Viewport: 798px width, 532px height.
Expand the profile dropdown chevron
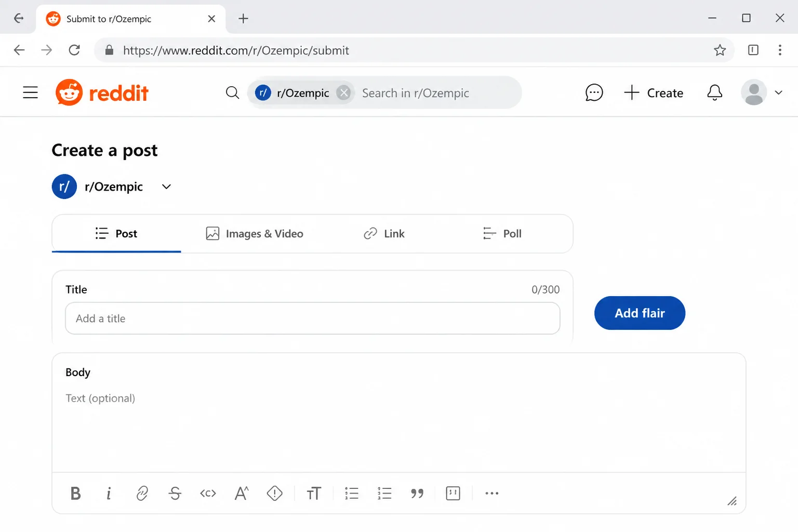pos(778,92)
